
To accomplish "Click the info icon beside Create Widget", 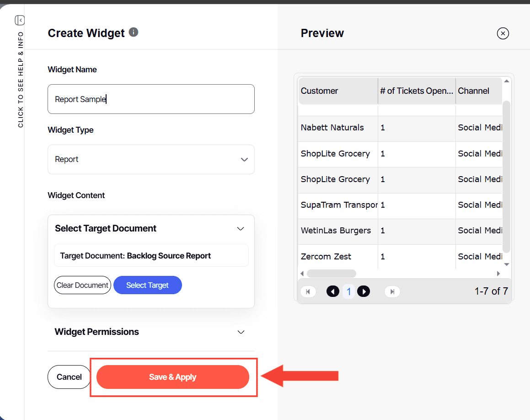I will 134,32.
